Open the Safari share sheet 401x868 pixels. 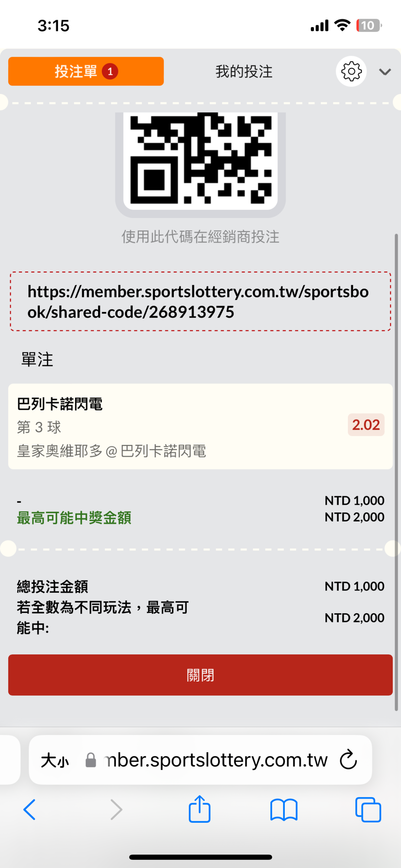point(200,809)
